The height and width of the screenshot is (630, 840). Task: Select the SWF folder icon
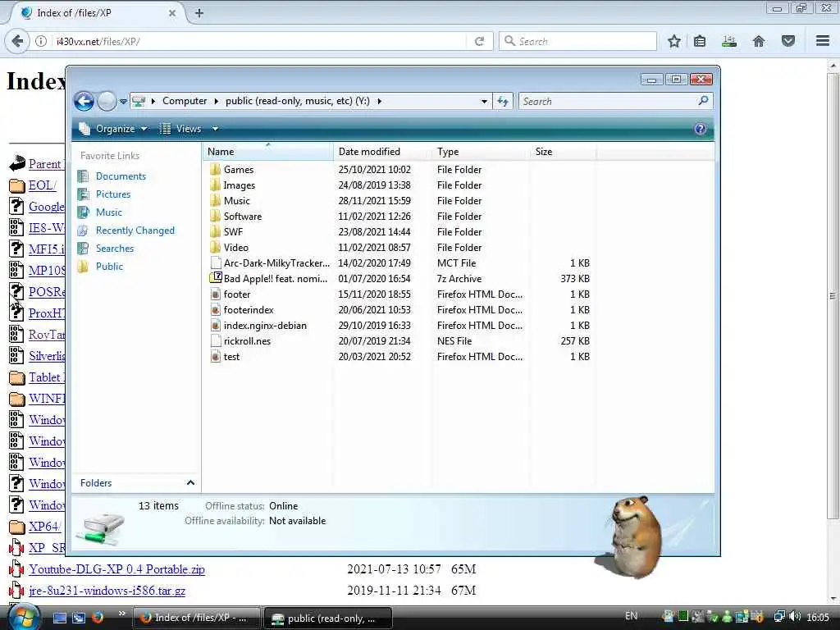click(216, 231)
